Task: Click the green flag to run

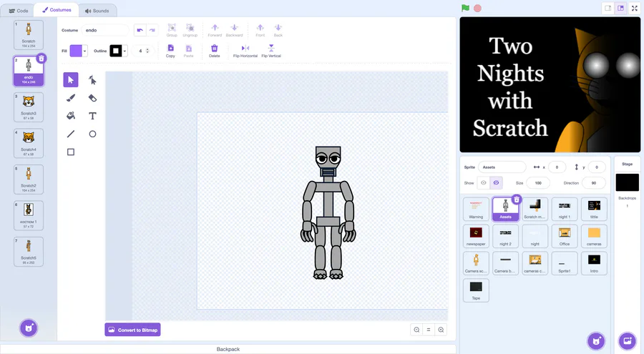Action: 465,8
